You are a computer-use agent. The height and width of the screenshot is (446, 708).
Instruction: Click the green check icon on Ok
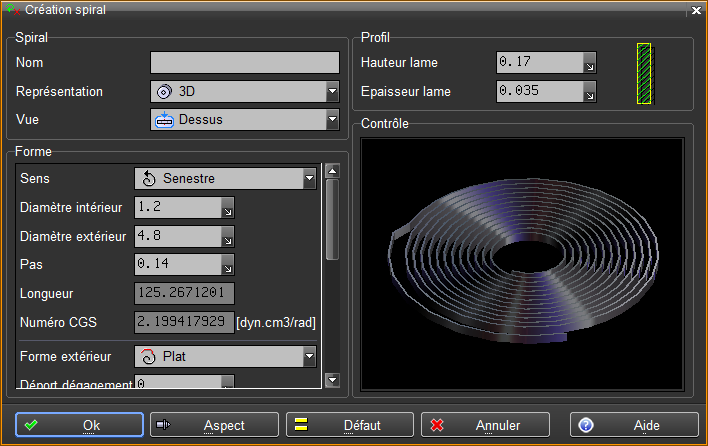point(31,425)
